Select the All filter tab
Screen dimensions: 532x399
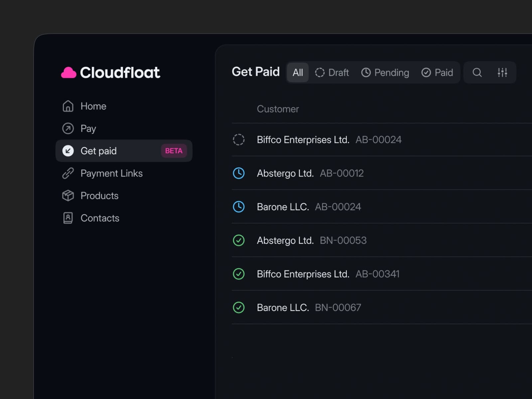[298, 72]
